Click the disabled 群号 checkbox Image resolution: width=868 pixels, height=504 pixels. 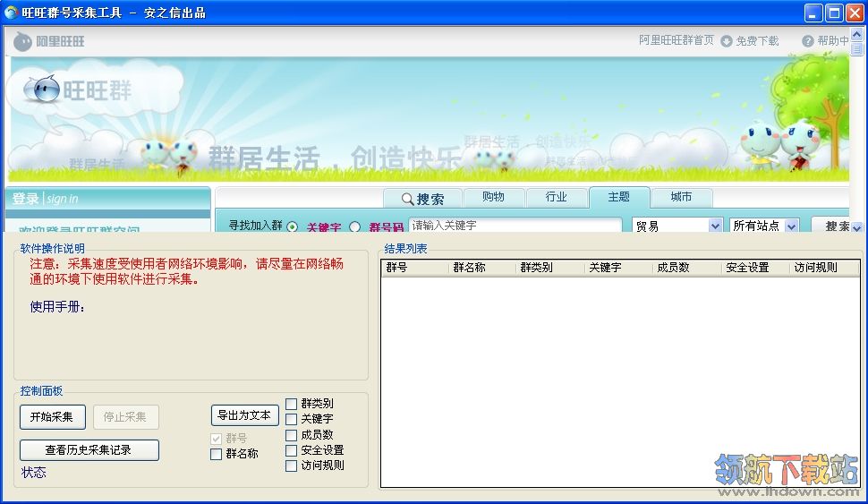point(217,439)
